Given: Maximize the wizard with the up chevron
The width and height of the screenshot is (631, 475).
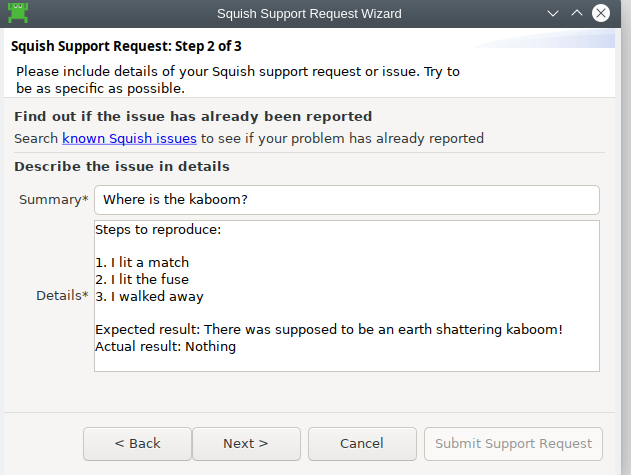Looking at the screenshot, I should pyautogui.click(x=577, y=13).
